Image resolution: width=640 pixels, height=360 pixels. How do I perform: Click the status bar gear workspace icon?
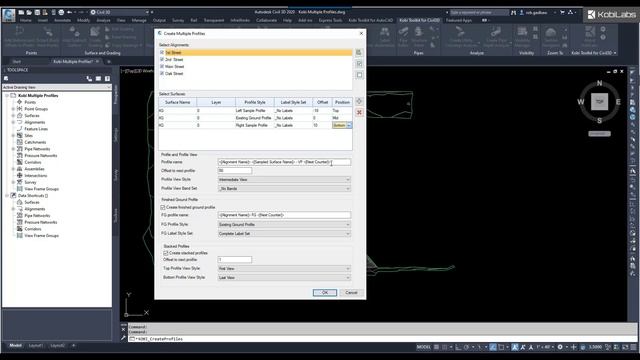point(560,347)
